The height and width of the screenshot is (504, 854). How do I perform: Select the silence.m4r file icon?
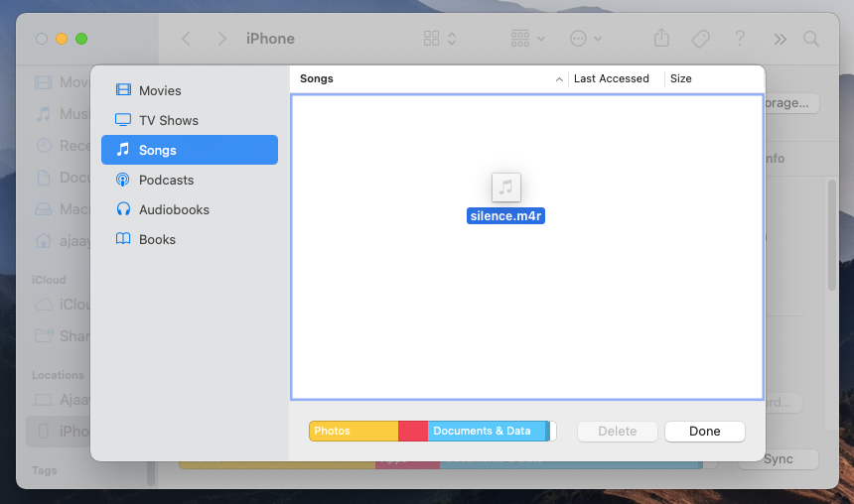[506, 188]
